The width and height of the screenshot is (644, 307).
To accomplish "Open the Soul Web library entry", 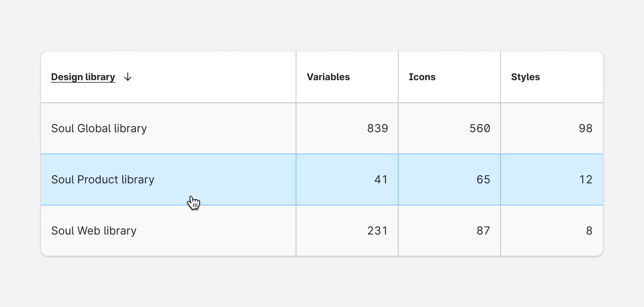I will (94, 230).
